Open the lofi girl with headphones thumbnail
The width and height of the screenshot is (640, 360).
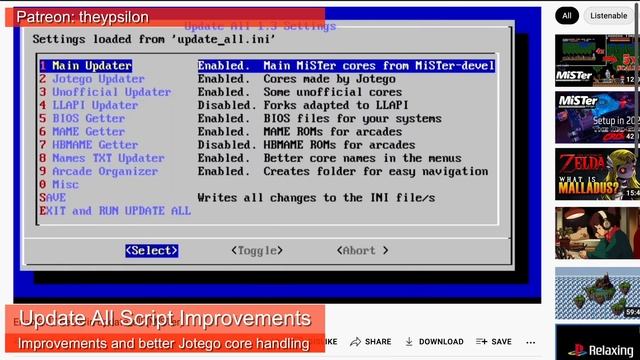coord(597,233)
